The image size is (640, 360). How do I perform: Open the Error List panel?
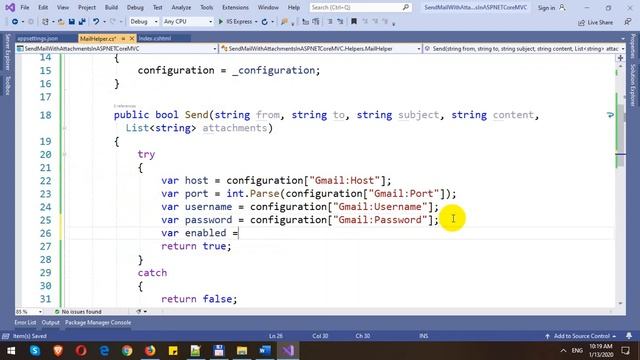coord(25,322)
